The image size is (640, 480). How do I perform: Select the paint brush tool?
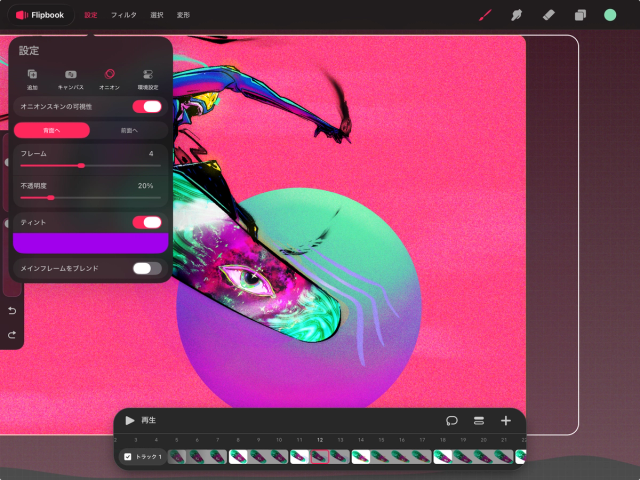pyautogui.click(x=485, y=15)
